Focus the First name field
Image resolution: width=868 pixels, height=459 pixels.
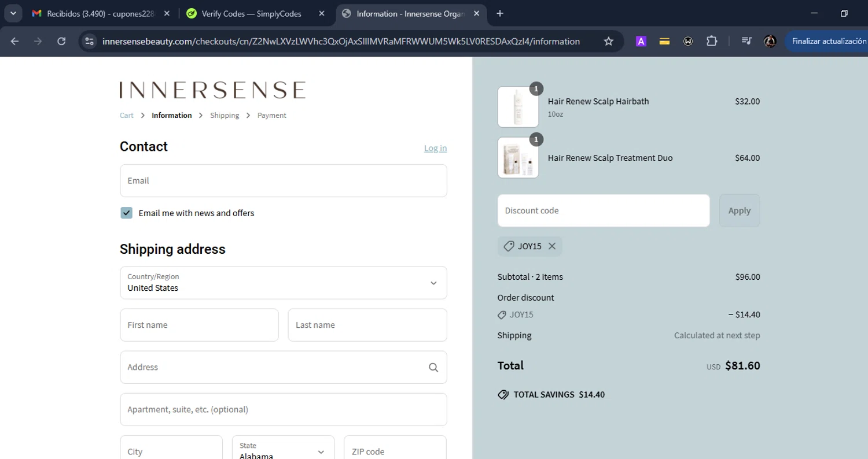pyautogui.click(x=199, y=325)
